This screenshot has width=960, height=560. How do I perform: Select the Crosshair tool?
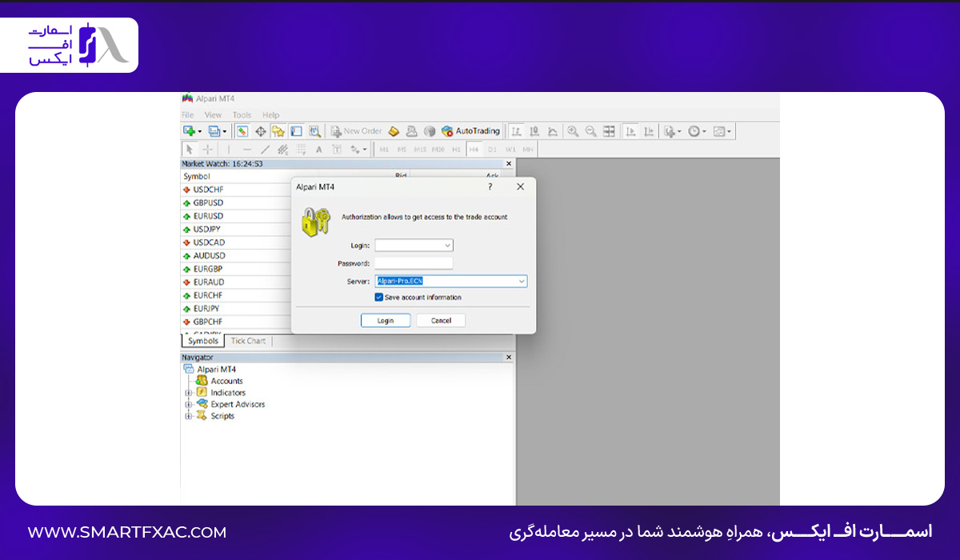pyautogui.click(x=208, y=149)
